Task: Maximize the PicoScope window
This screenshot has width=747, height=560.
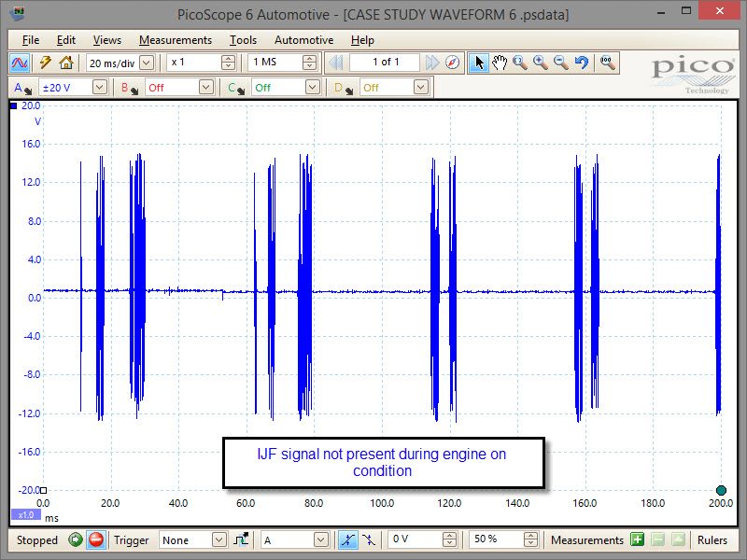Action: (686, 11)
